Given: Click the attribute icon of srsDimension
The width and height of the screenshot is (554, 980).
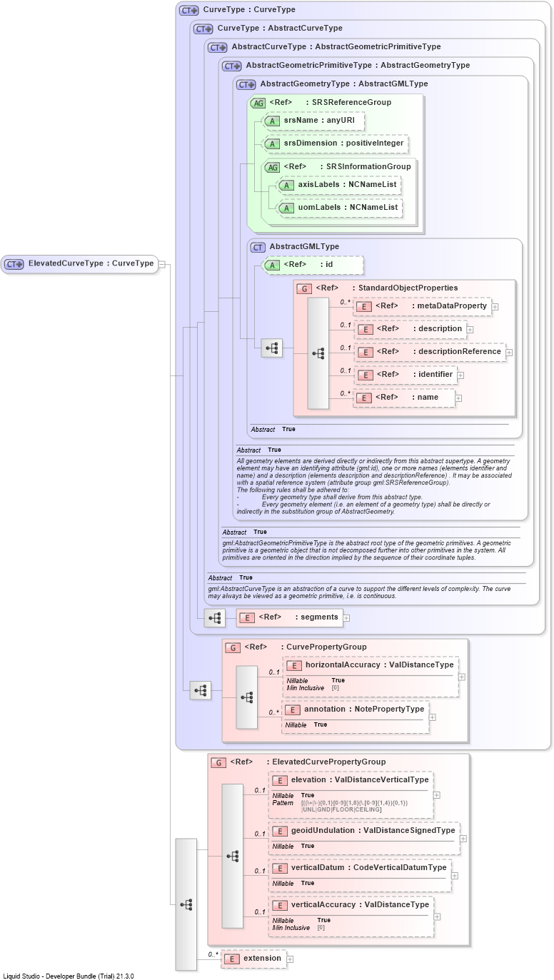Looking at the screenshot, I should [272, 143].
